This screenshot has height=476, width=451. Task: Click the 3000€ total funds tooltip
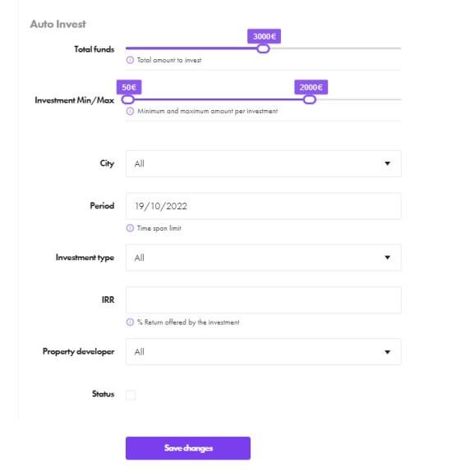point(264,36)
